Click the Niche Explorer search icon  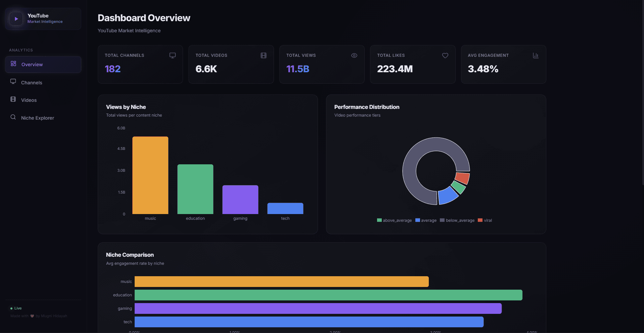(x=13, y=117)
